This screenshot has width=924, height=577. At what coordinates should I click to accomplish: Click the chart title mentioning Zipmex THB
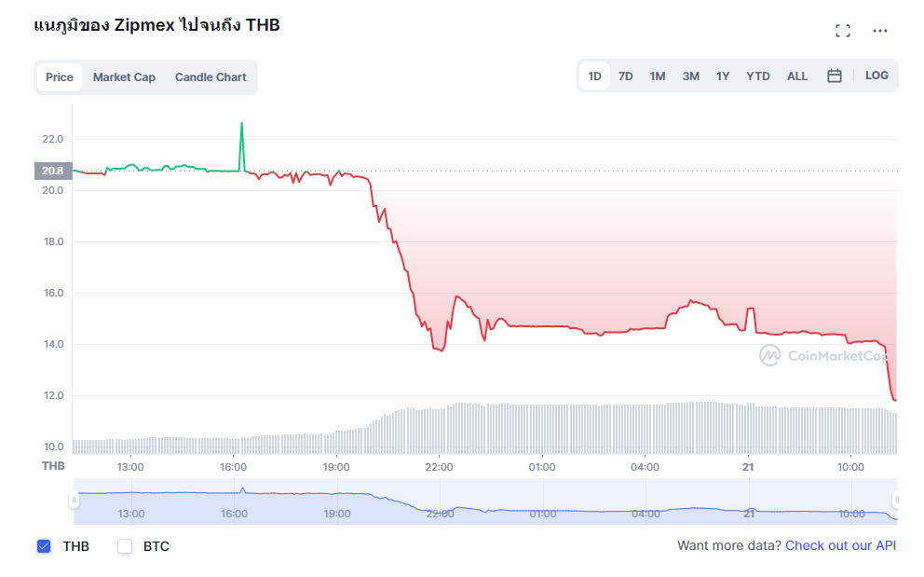[x=156, y=25]
